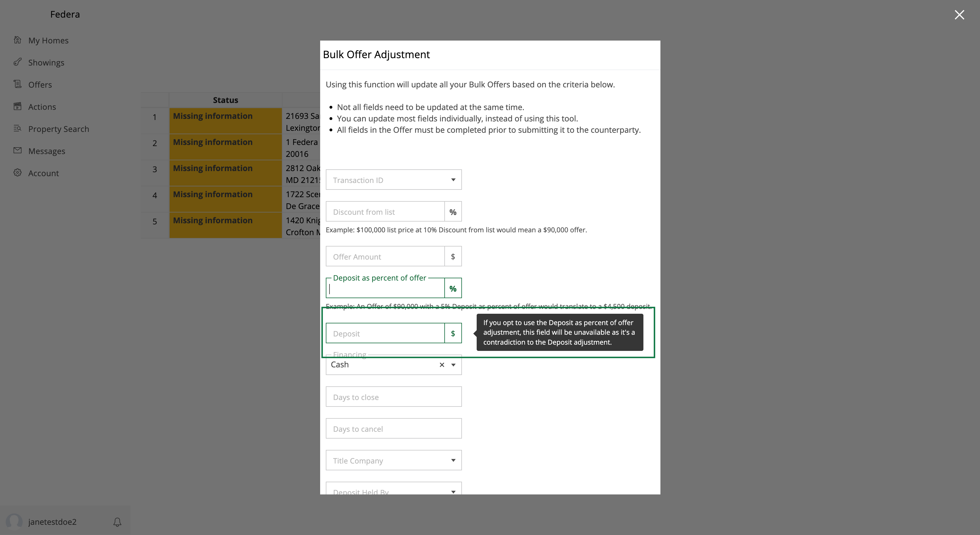Click the Deposit tooltip message

(560, 332)
